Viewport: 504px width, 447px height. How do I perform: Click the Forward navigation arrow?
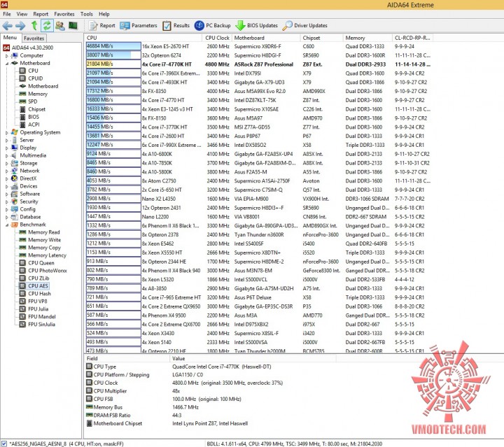tap(20, 25)
